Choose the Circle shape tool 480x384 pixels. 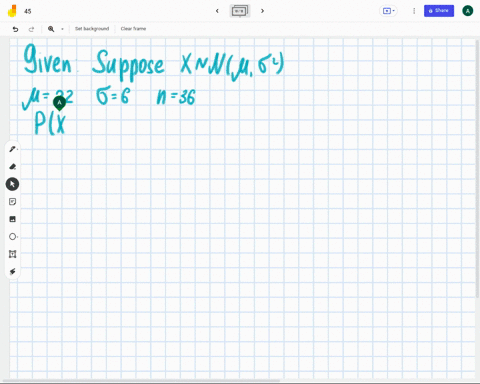pyautogui.click(x=12, y=237)
